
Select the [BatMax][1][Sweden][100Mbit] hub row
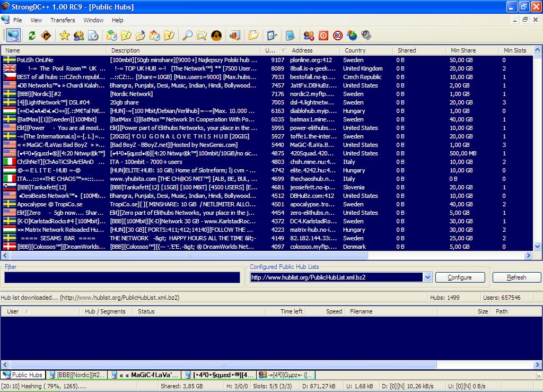coord(267,119)
